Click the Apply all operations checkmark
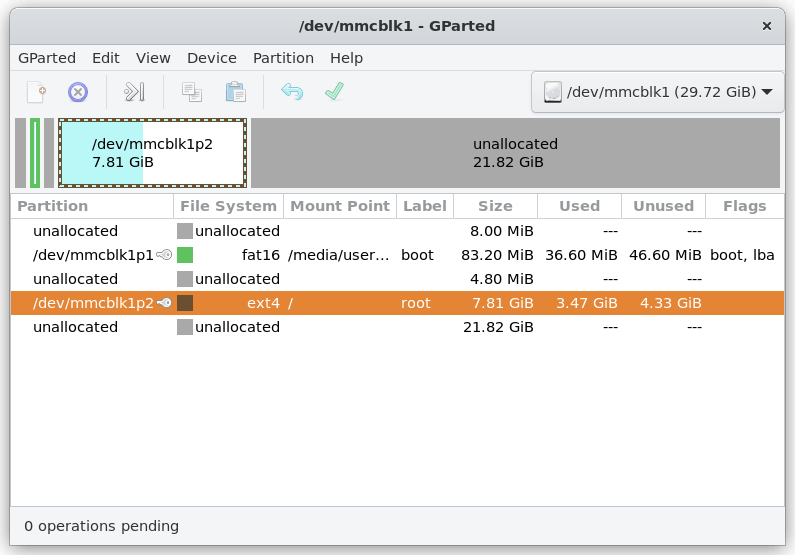The width and height of the screenshot is (795, 555). 334,93
